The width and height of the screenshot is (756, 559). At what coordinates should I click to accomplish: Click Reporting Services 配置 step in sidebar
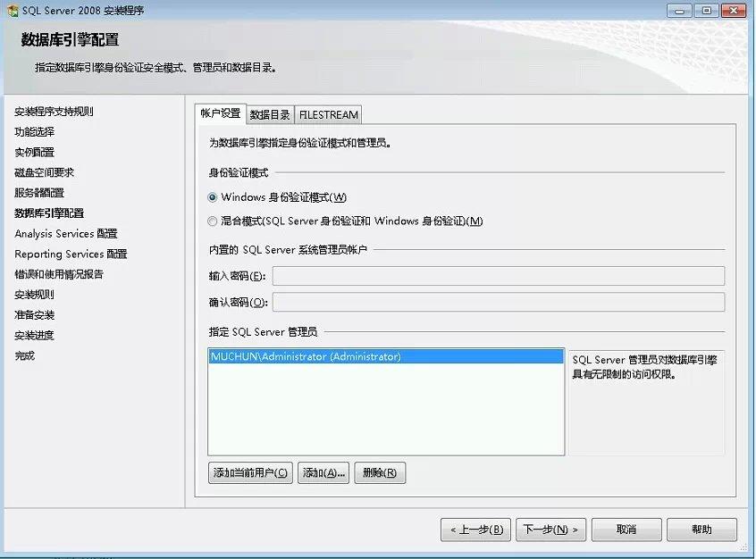click(71, 254)
